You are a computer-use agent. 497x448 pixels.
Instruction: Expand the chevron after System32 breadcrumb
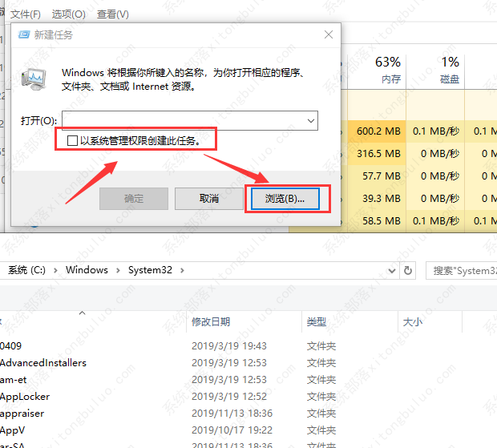182,271
